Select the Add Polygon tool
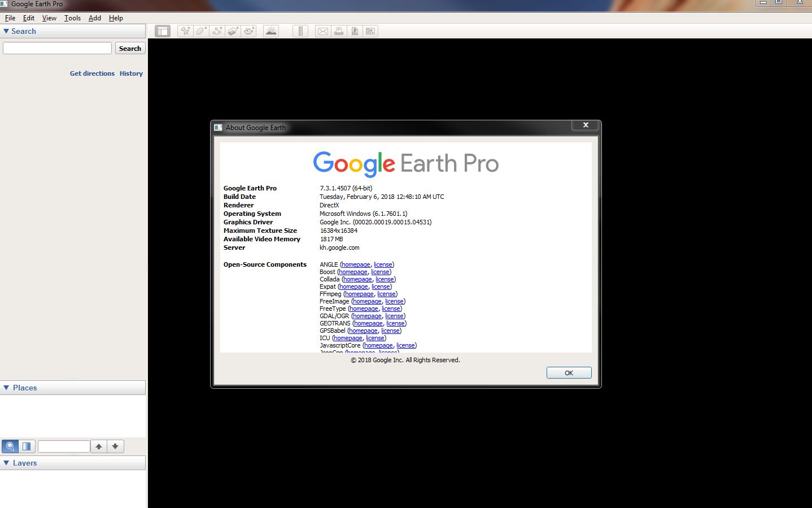812x508 pixels. click(201, 31)
